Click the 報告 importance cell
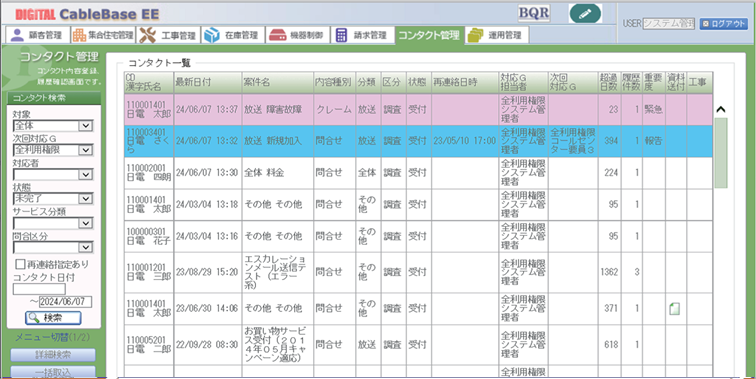This screenshot has width=756, height=379. click(x=654, y=141)
